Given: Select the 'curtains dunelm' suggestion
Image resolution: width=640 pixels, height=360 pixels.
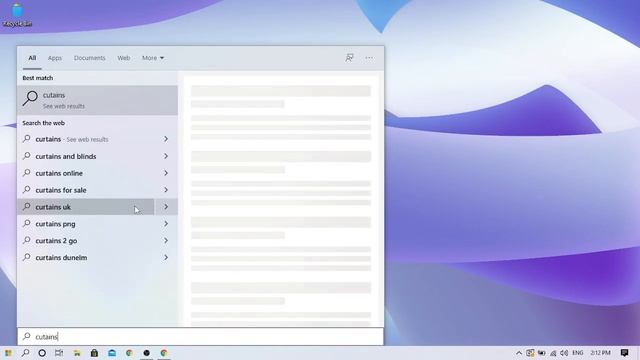Looking at the screenshot, I should coord(86,258).
